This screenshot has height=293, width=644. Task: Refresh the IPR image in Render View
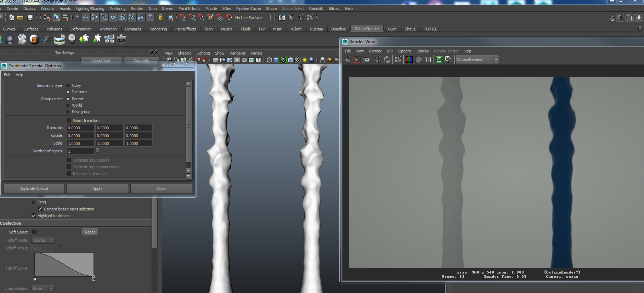387,60
